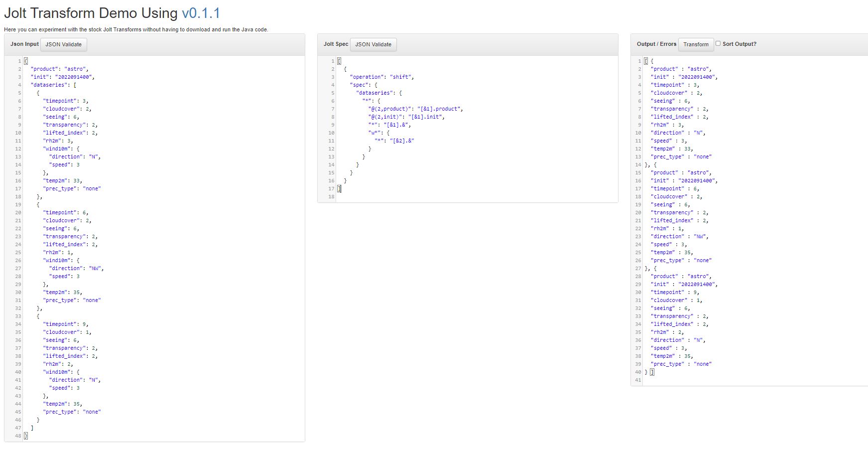Select "operation": "shift" line in Jolt Spec

pyautogui.click(x=382, y=77)
